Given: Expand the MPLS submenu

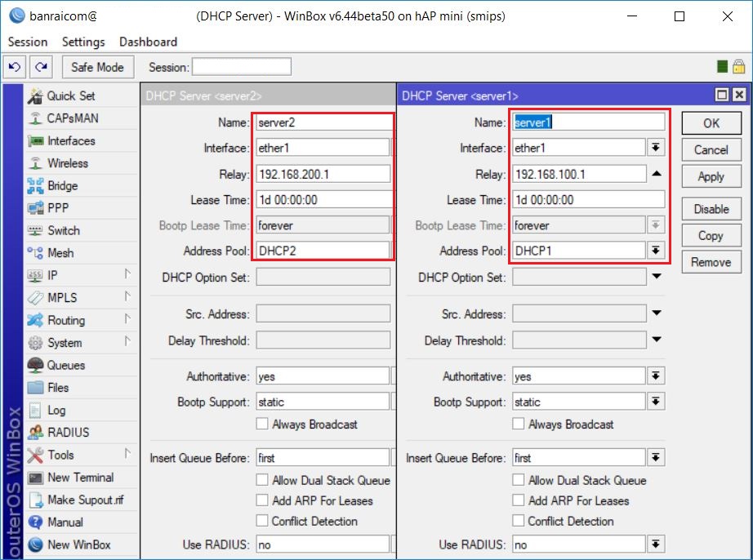Looking at the screenshot, I should 127,296.
